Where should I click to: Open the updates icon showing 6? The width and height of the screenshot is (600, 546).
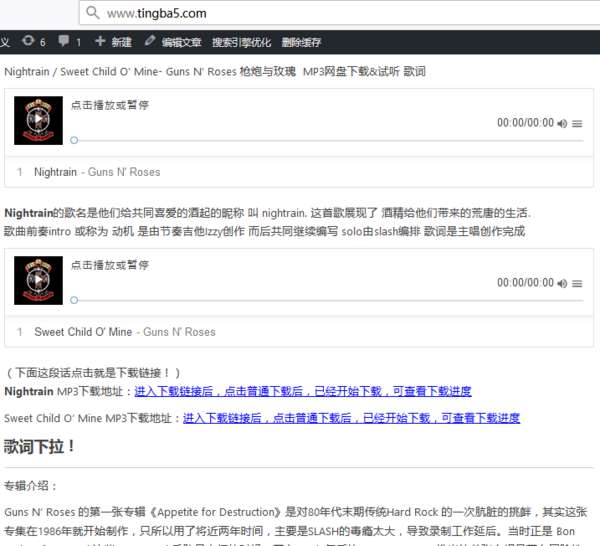[34, 41]
